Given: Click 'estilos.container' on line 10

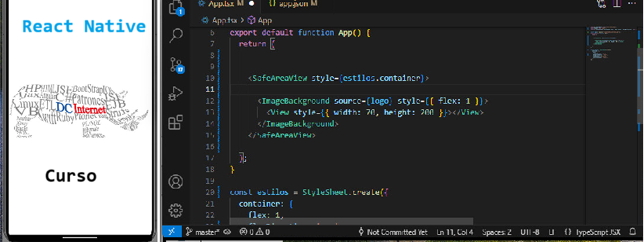Looking at the screenshot, I should 381,78.
